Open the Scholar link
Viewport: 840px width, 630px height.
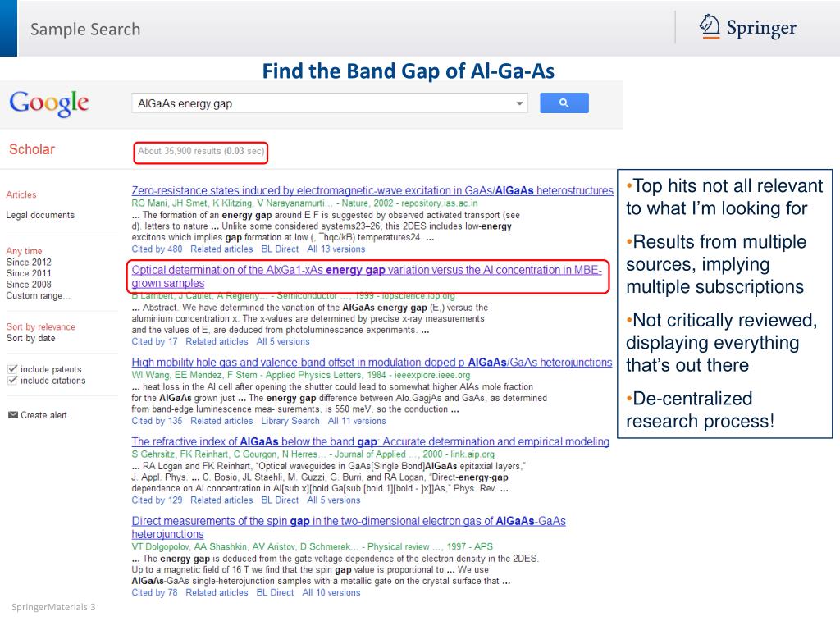click(32, 149)
